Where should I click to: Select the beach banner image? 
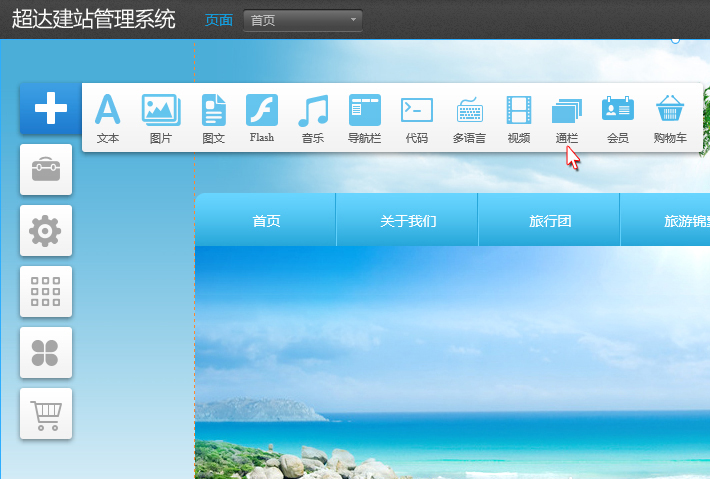click(452, 362)
